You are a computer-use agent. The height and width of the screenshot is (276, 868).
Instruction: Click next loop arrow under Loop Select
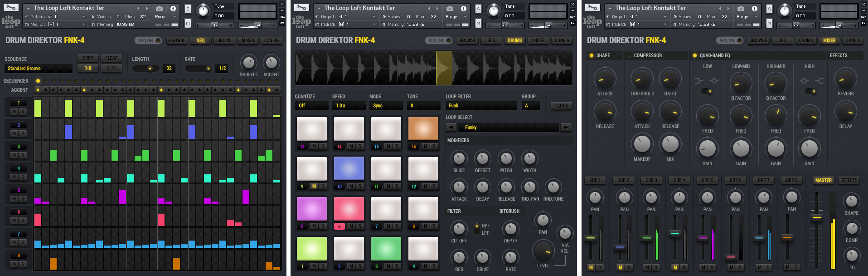[566, 127]
